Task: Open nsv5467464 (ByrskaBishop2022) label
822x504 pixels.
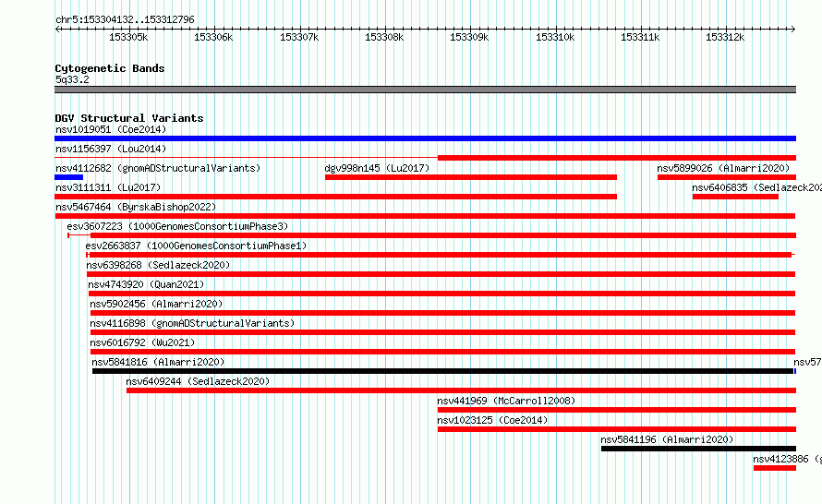Action: (136, 207)
